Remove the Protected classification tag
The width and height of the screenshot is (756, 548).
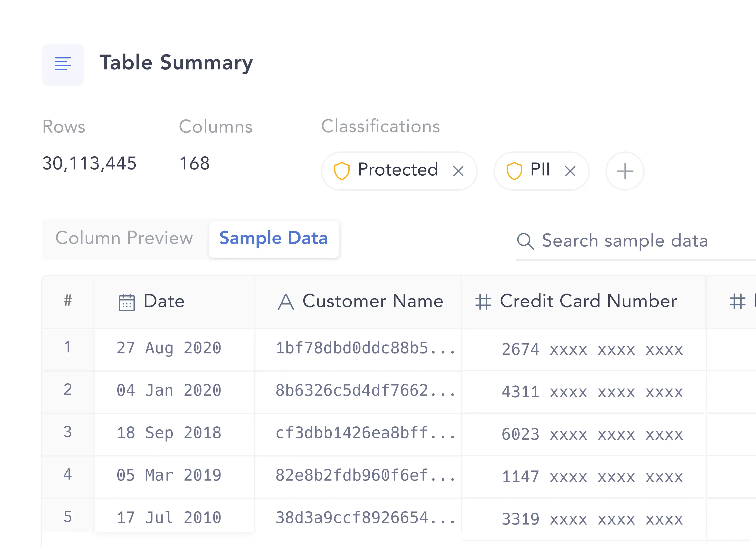(458, 171)
